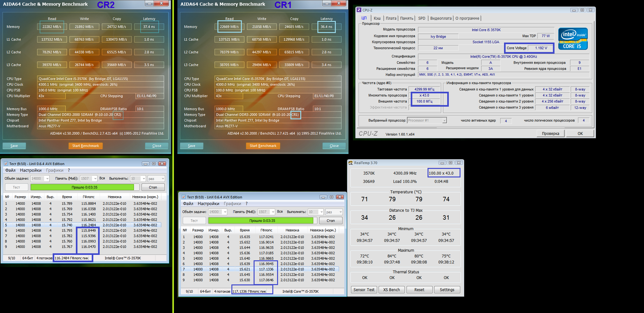
Task: Click Close in the CR1 AIDA64 window
Action: [334, 146]
